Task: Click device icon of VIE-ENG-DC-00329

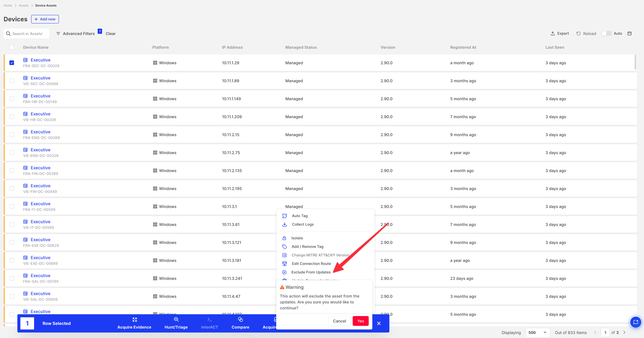Action: pos(26,150)
